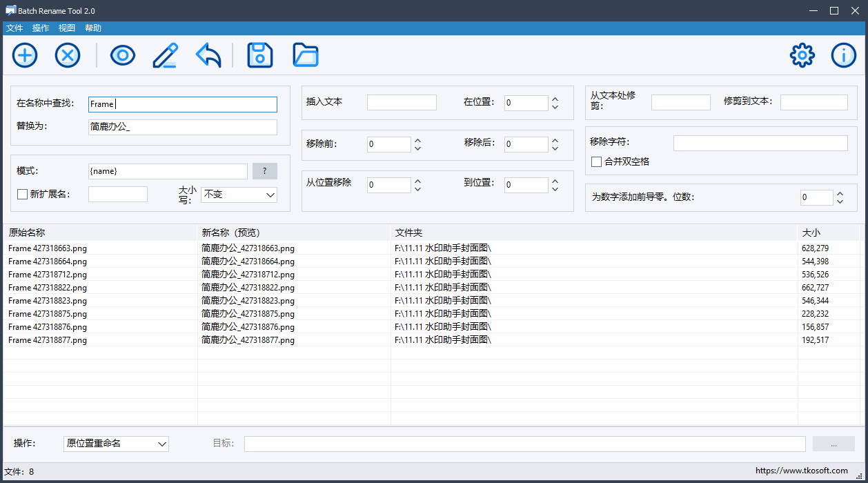The image size is (868, 483).
Task: Click the 模式 field containing {name}
Action: [168, 171]
